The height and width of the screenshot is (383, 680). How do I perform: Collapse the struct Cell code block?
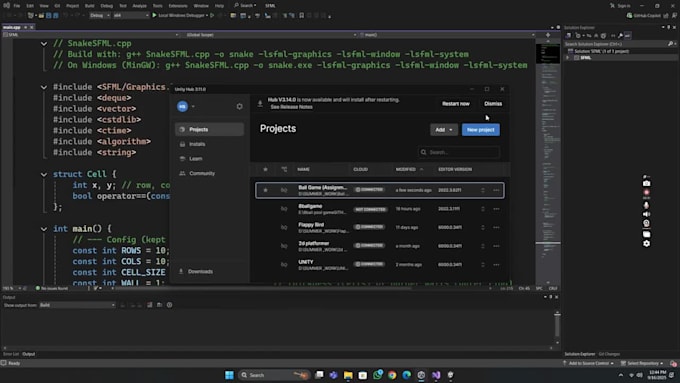(x=44, y=174)
